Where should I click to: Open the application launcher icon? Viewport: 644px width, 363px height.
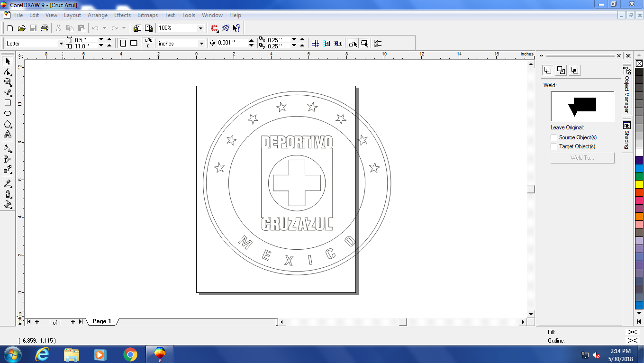click(x=215, y=28)
